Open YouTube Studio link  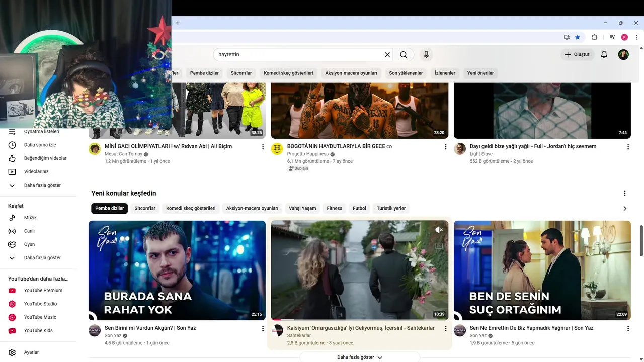pyautogui.click(x=40, y=304)
